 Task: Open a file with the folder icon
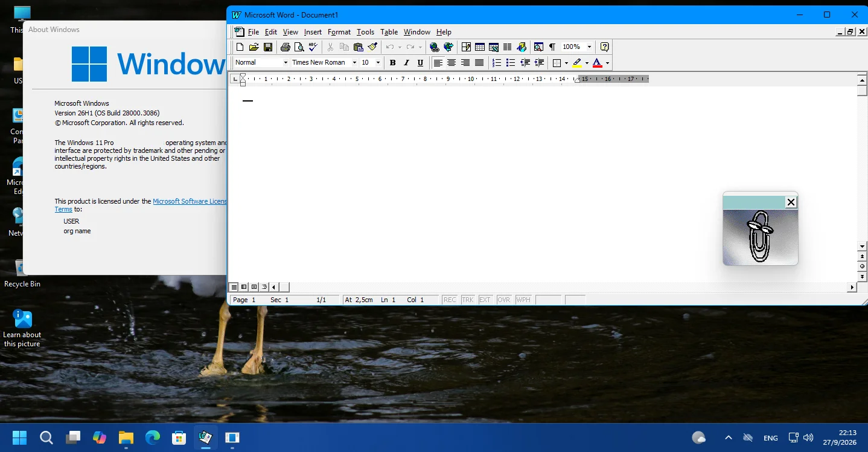tap(254, 47)
